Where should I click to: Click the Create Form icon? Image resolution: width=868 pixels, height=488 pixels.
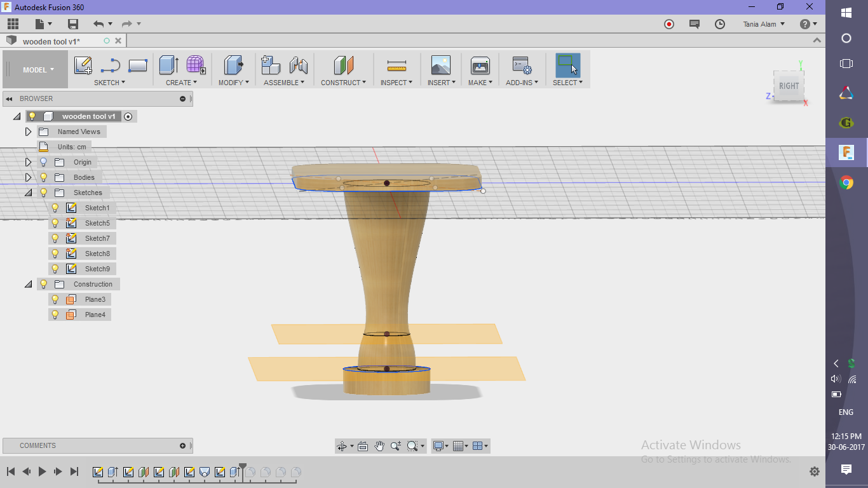(196, 65)
